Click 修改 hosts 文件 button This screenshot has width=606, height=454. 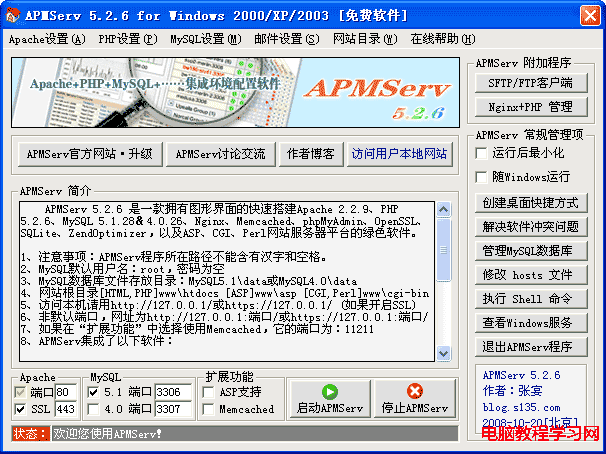531,275
